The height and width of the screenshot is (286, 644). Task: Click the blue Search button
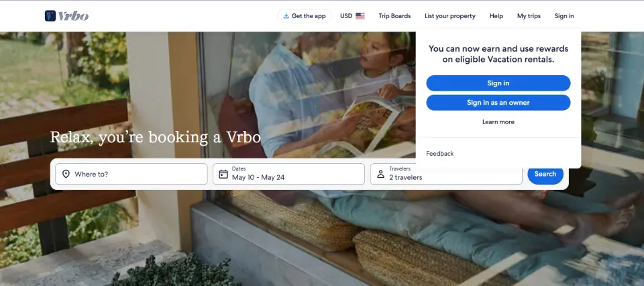click(x=545, y=174)
